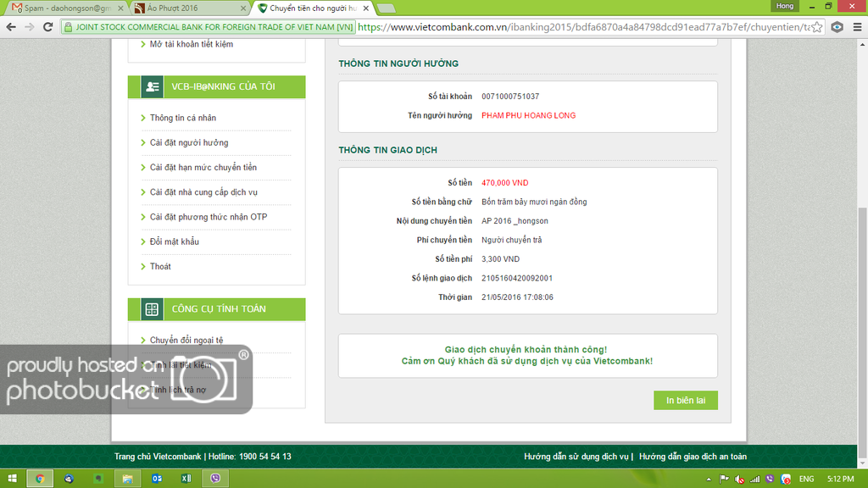Image resolution: width=868 pixels, height=488 pixels.
Task: Click transfer note AP 2016 _hongson
Action: [515, 221]
